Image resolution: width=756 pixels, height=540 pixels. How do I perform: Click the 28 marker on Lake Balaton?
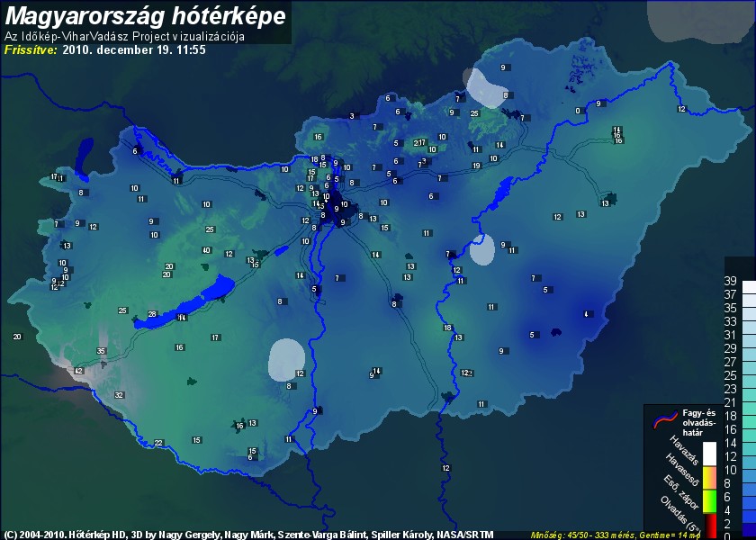[152, 314]
